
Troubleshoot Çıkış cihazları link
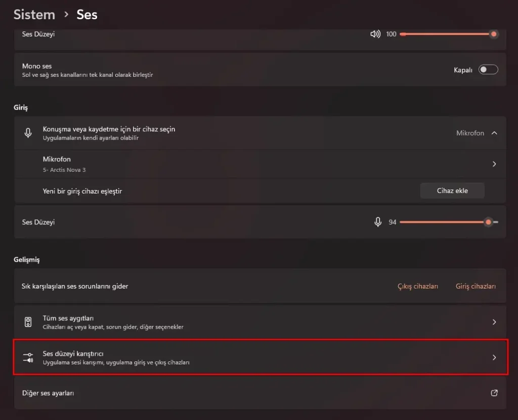417,286
